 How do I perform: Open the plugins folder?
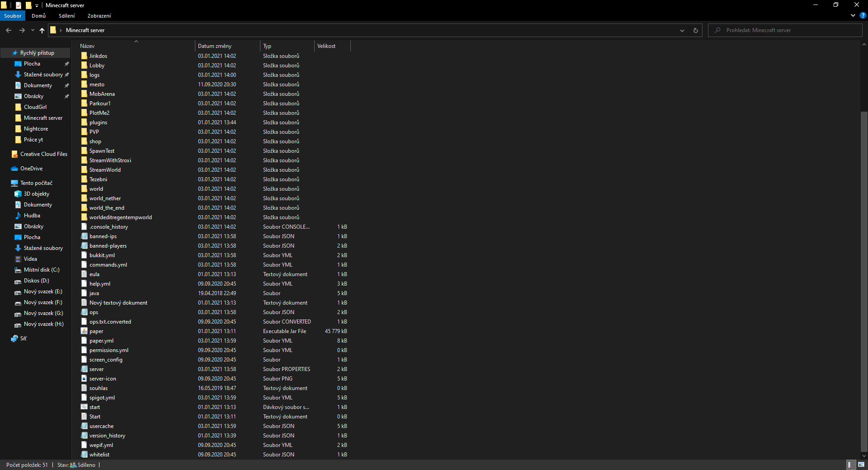click(98, 122)
